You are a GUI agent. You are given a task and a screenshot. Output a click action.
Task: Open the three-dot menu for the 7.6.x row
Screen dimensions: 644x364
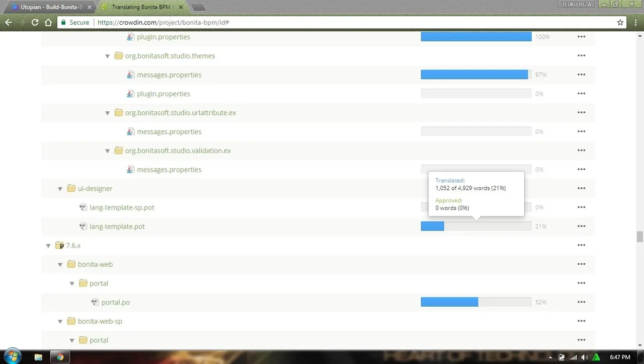pos(581,245)
